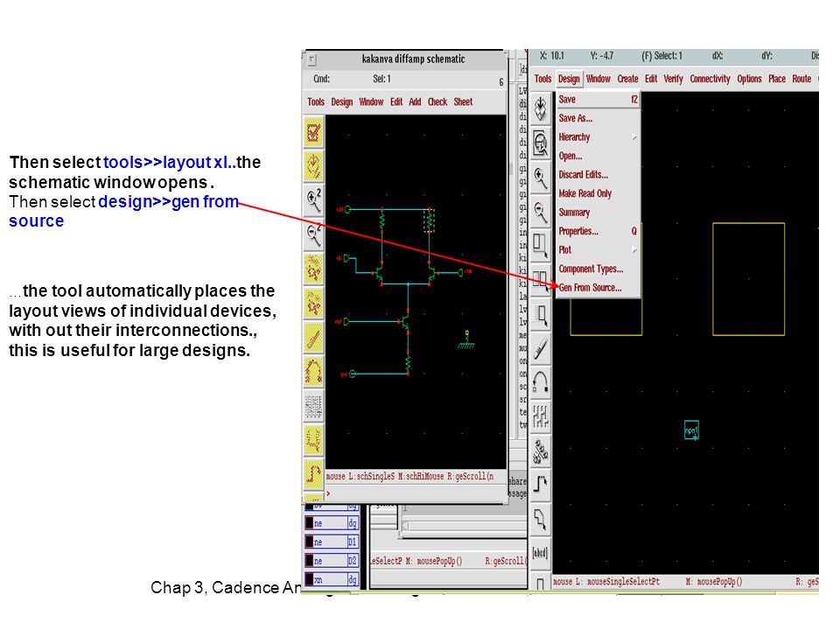Choose Gen From Source... in Design menu

pos(598,288)
